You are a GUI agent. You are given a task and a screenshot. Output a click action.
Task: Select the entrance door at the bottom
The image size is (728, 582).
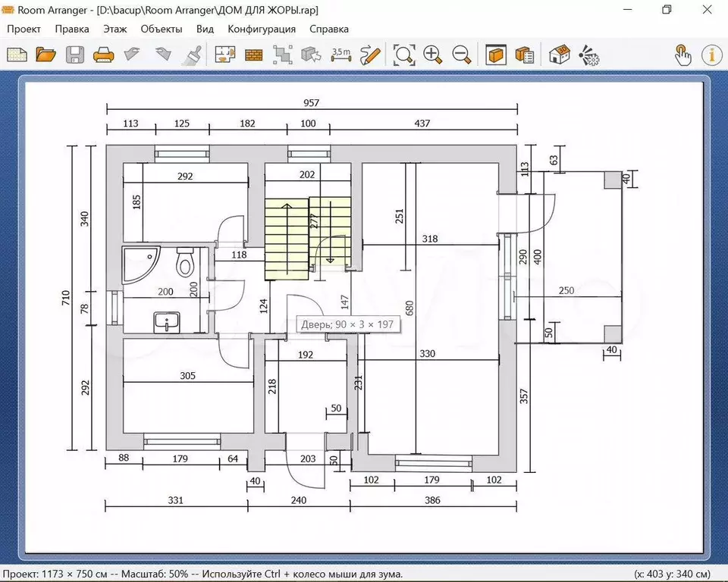305,460
